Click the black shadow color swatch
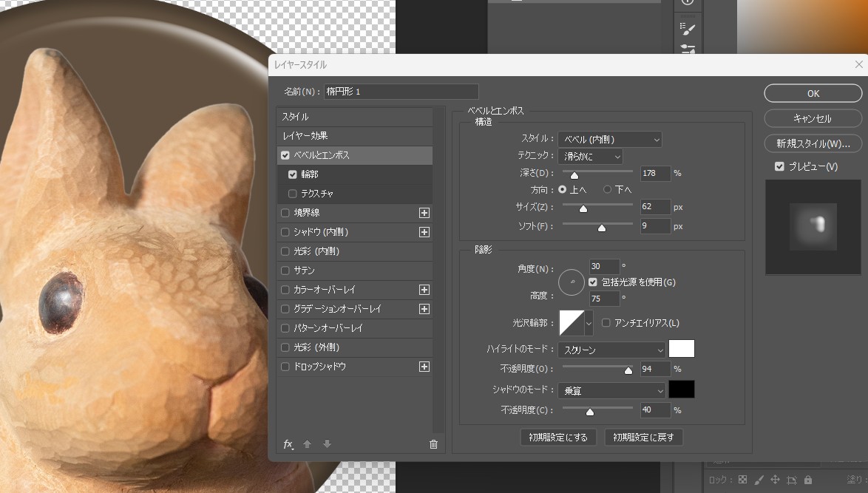 pos(681,390)
